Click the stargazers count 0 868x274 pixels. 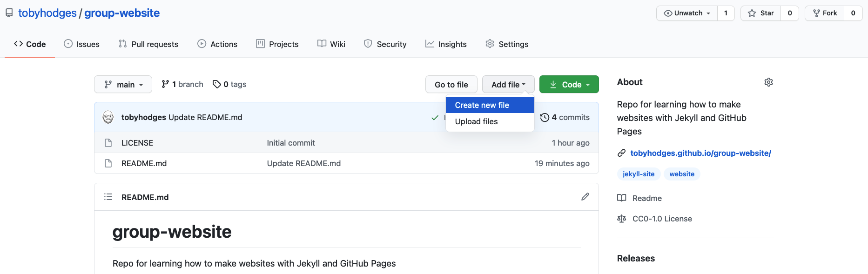coord(790,13)
